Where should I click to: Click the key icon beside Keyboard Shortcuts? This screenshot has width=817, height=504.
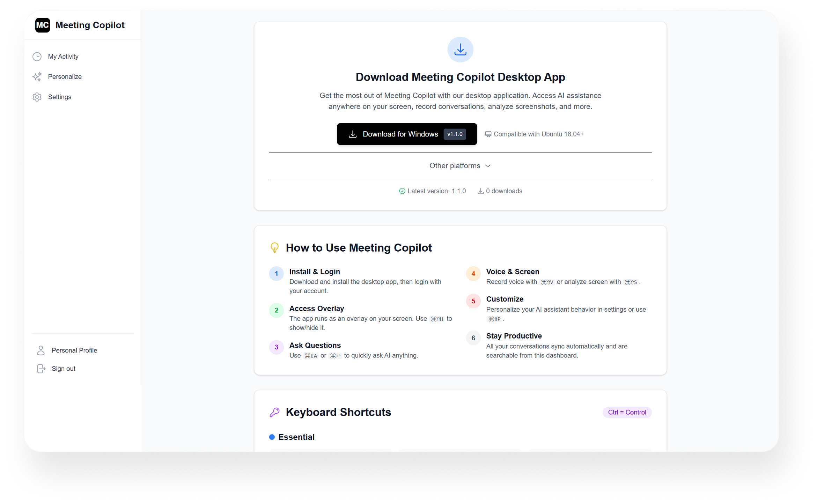[x=275, y=412]
